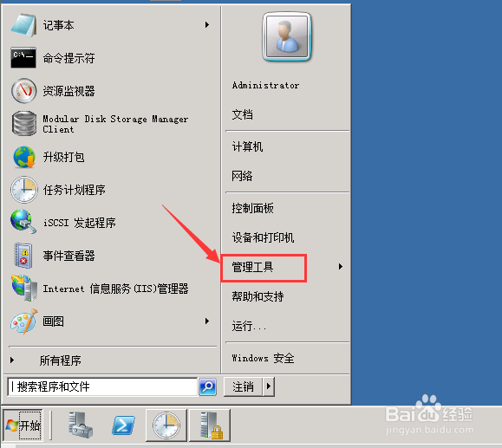Open shutdown options arrow next to 注销
502x448 pixels.
pyautogui.click(x=269, y=386)
